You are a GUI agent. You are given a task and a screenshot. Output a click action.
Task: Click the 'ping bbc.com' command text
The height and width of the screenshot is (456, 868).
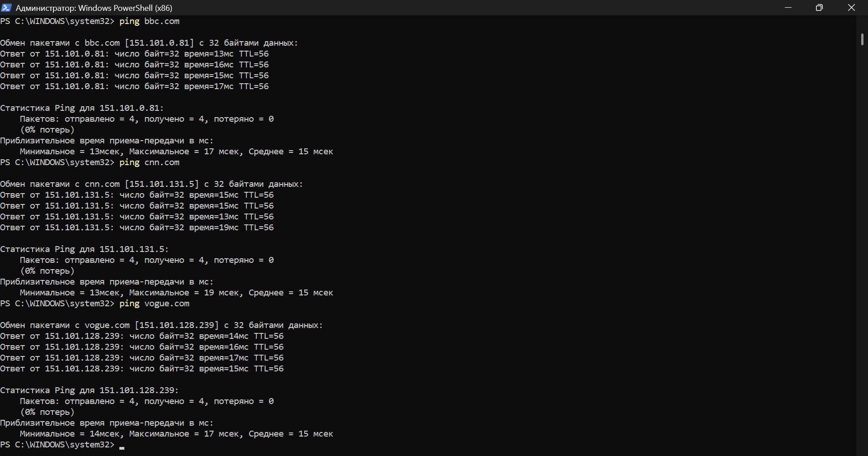(x=149, y=21)
